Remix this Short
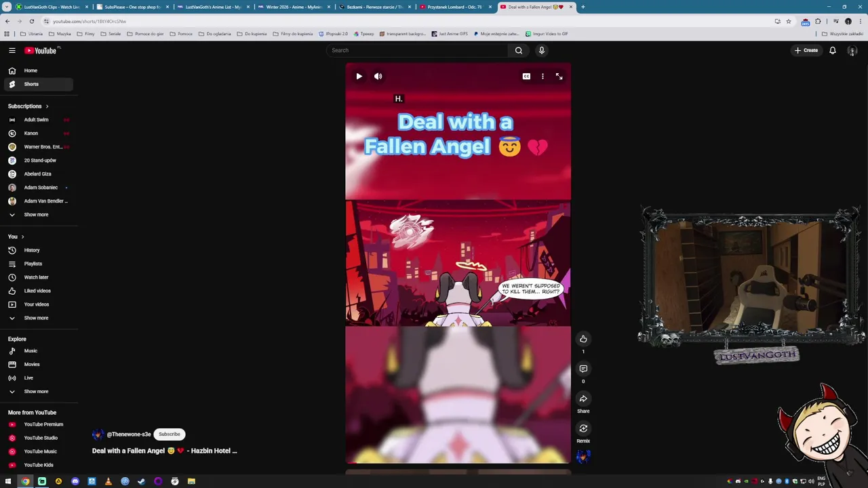 (583, 428)
